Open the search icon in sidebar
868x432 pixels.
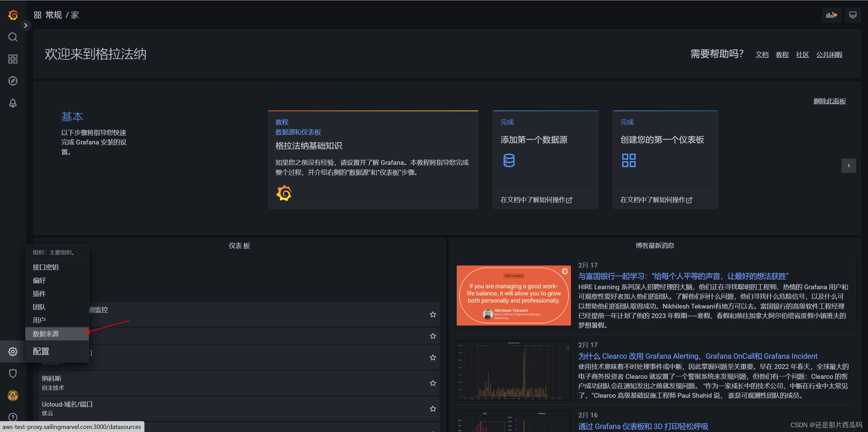(13, 37)
